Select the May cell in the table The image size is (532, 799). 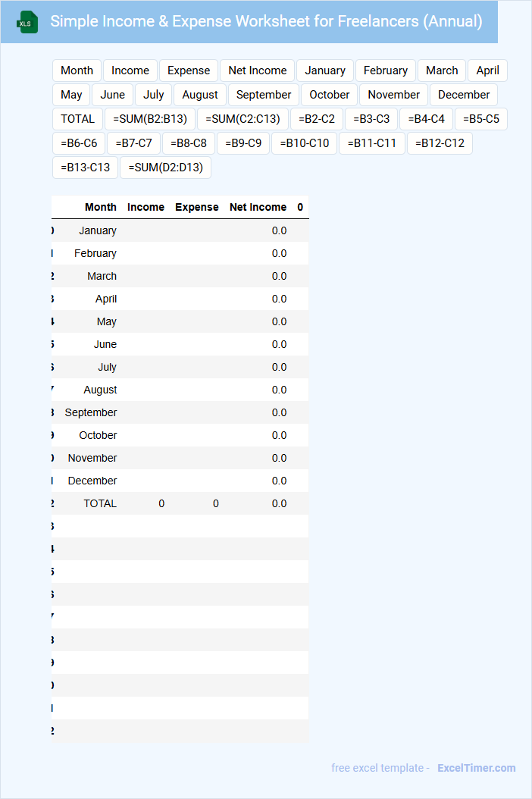click(107, 322)
